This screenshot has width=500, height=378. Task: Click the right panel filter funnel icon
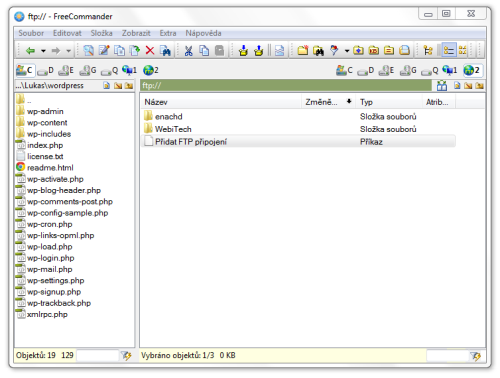[476, 356]
